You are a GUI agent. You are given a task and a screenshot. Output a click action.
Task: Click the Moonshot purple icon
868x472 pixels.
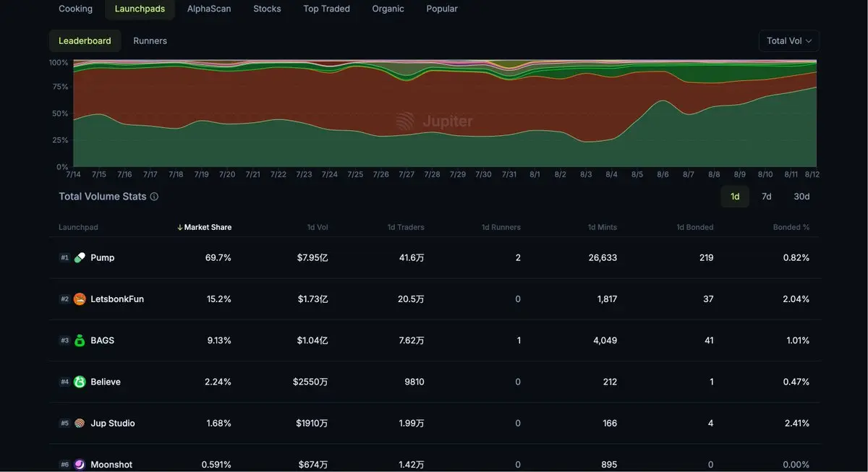click(x=80, y=465)
